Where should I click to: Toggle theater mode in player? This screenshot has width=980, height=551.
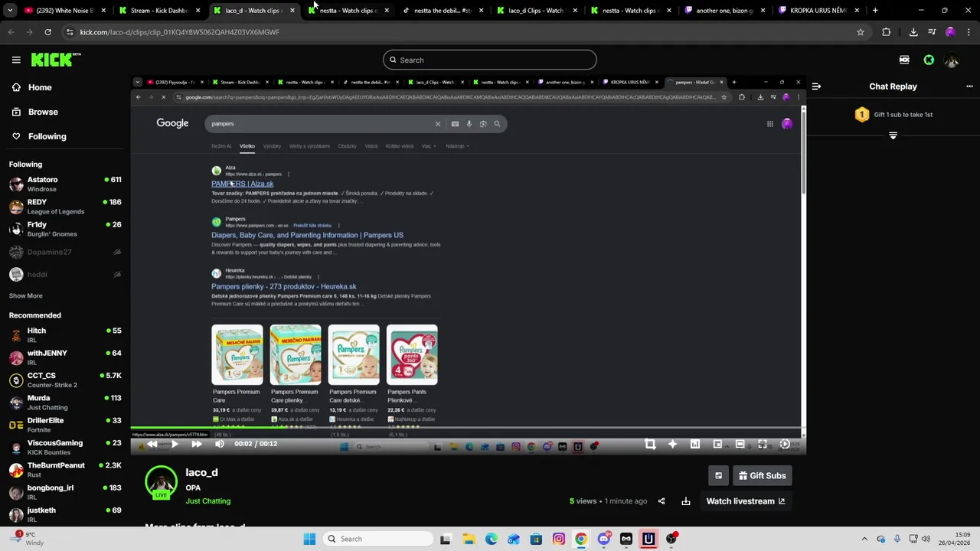[x=740, y=444]
